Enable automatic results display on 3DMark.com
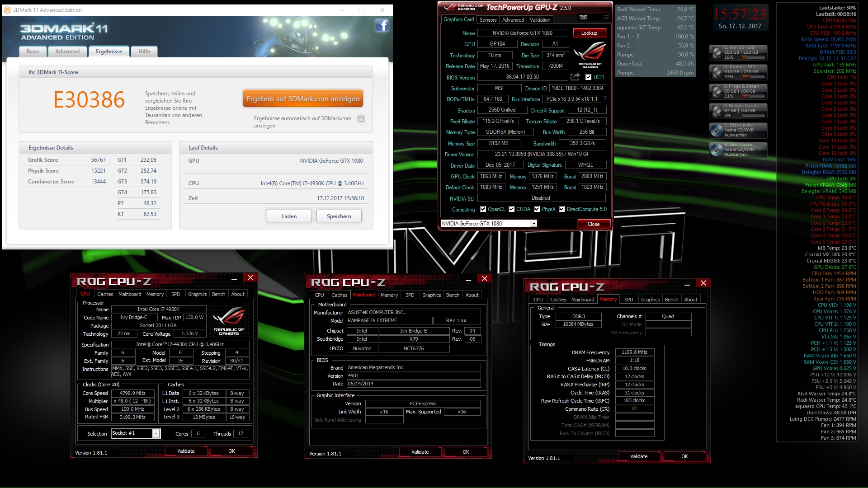 361,119
